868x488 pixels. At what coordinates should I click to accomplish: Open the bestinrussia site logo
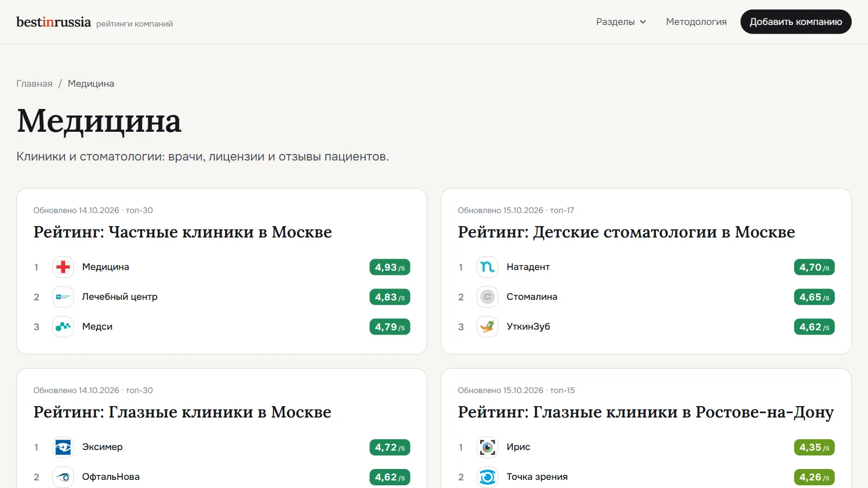(54, 22)
